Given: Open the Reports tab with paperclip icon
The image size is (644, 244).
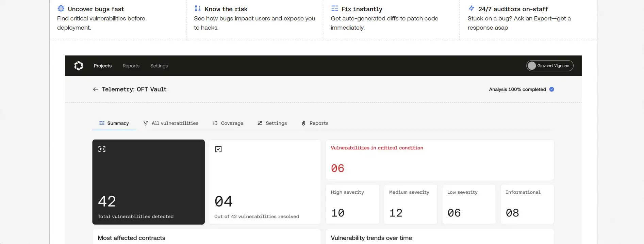Looking at the screenshot, I should click(x=315, y=123).
